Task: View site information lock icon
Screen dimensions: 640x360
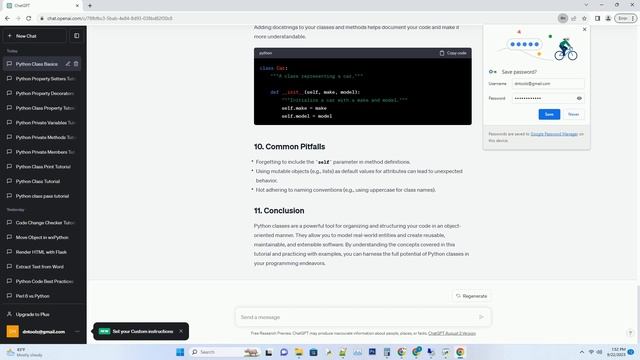Action: (42, 18)
